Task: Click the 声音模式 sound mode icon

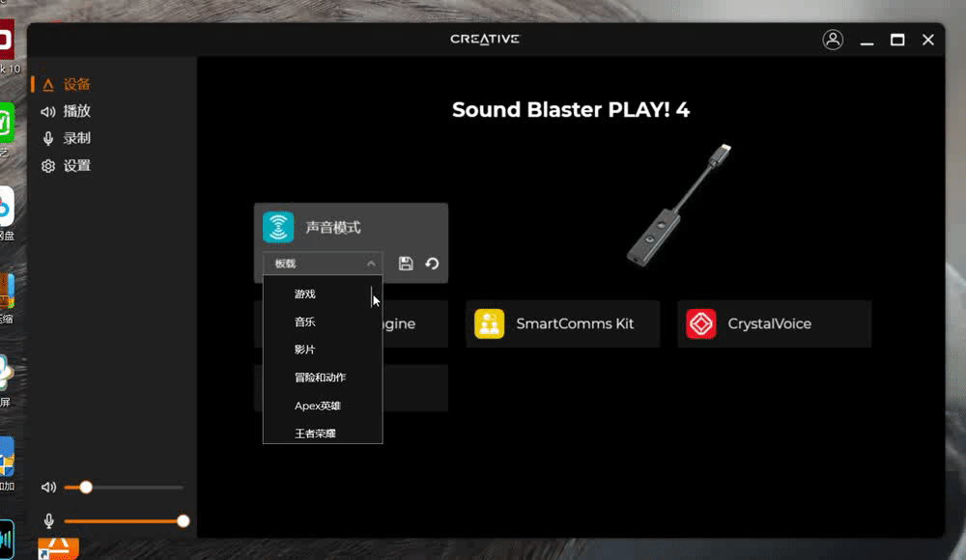Action: click(x=278, y=227)
